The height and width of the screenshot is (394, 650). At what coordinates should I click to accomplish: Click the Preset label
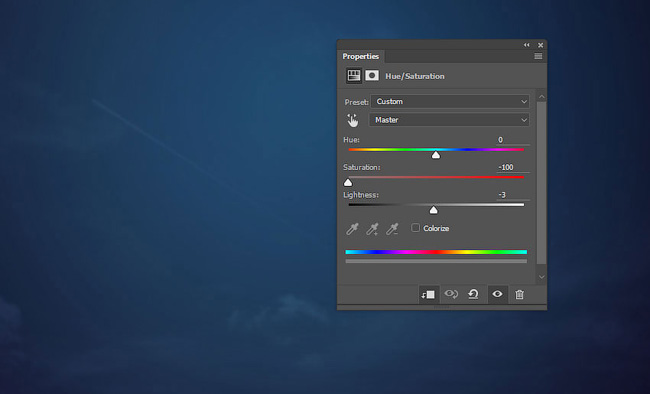(x=356, y=102)
